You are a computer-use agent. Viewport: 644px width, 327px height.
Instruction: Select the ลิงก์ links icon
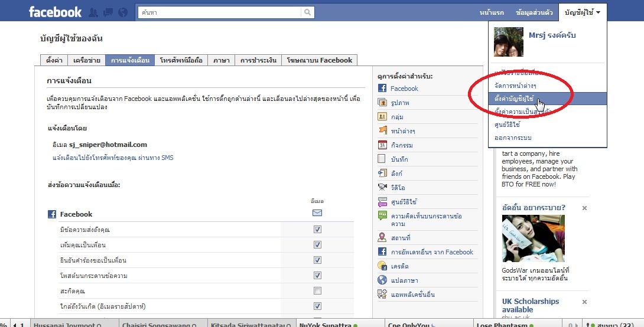coord(382,173)
